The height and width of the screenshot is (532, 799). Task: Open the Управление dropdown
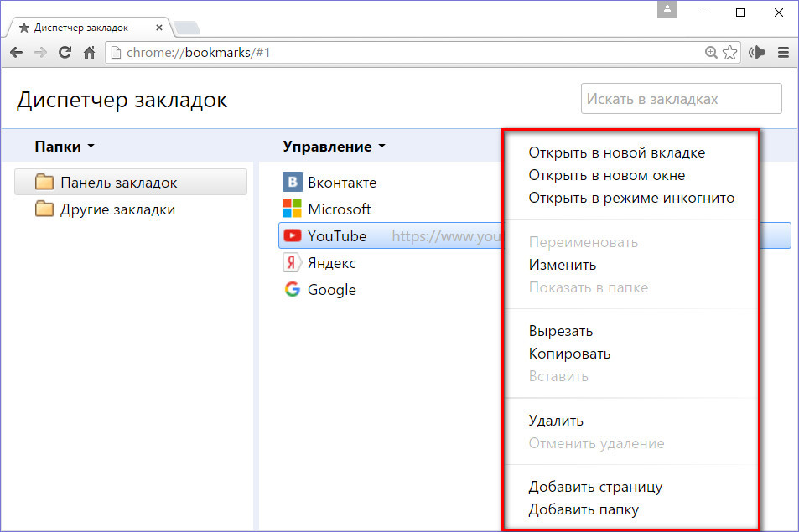334,147
